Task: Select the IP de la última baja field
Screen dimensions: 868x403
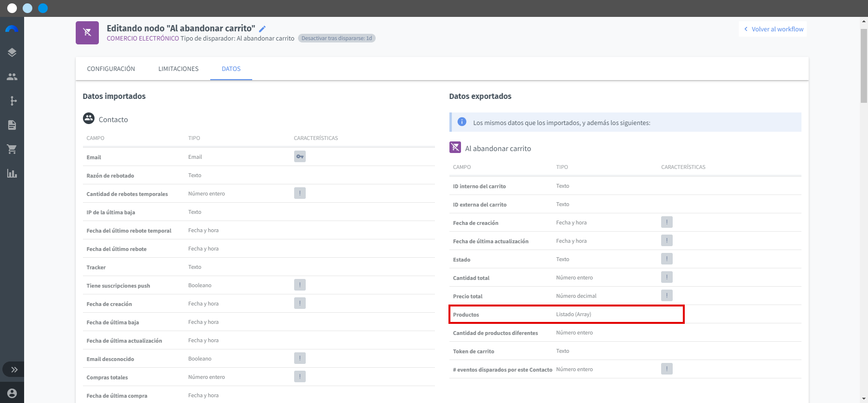Action: click(x=111, y=212)
